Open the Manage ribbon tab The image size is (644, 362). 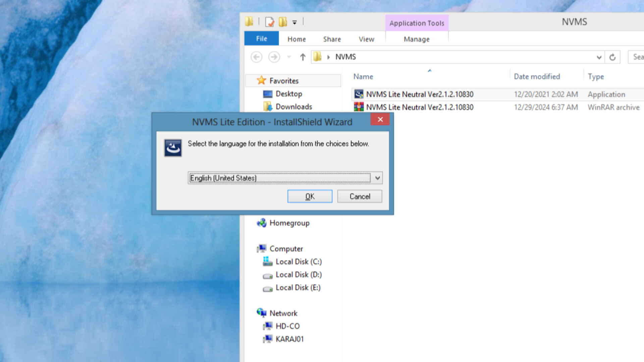coord(416,39)
